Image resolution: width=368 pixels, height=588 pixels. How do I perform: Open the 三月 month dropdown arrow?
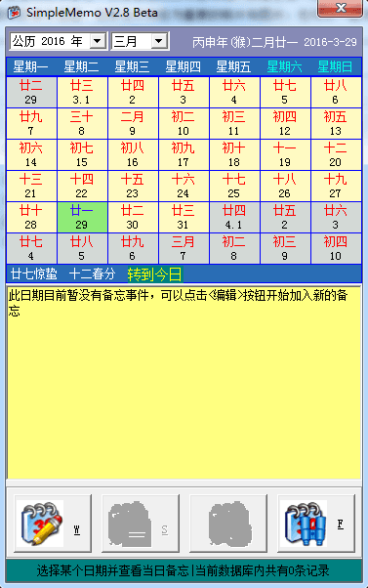point(159,41)
